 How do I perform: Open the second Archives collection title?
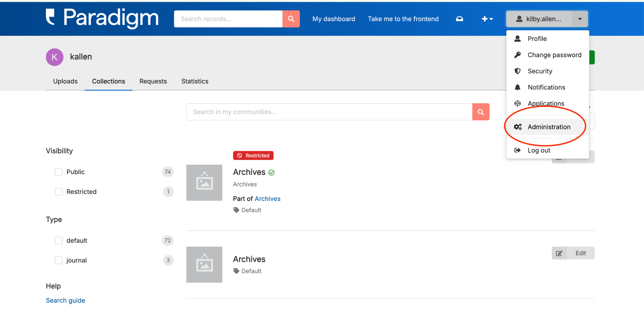pyautogui.click(x=249, y=259)
